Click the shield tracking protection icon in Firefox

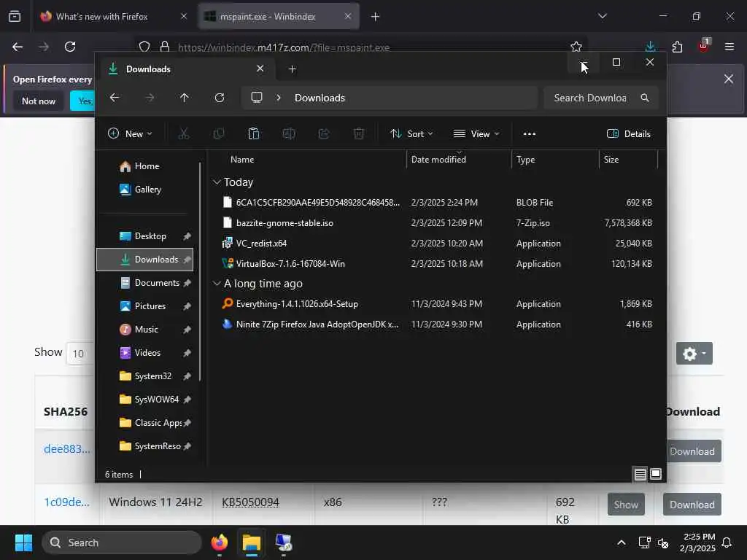144,47
